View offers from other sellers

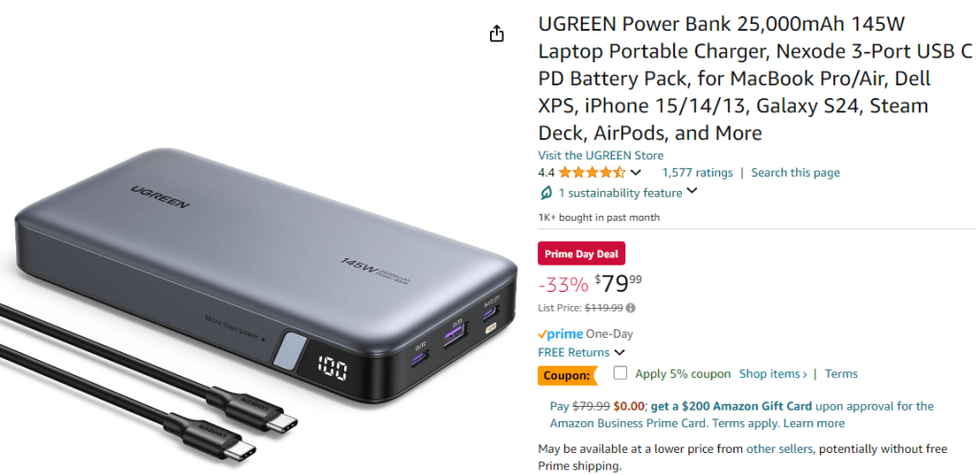pos(780,449)
